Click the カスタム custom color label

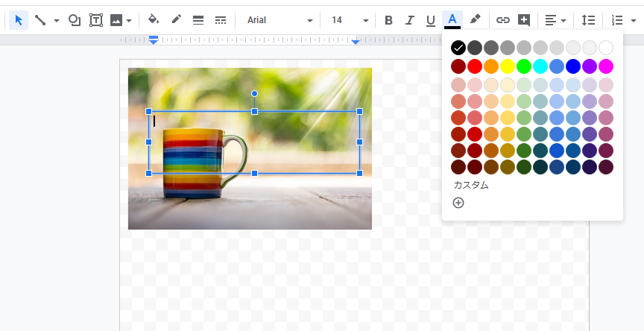471,185
